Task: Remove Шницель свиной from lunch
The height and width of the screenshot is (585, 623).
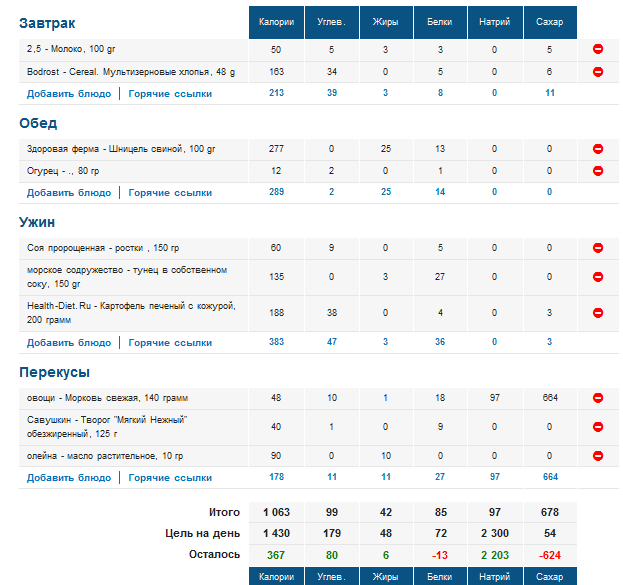Action: pyautogui.click(x=598, y=149)
